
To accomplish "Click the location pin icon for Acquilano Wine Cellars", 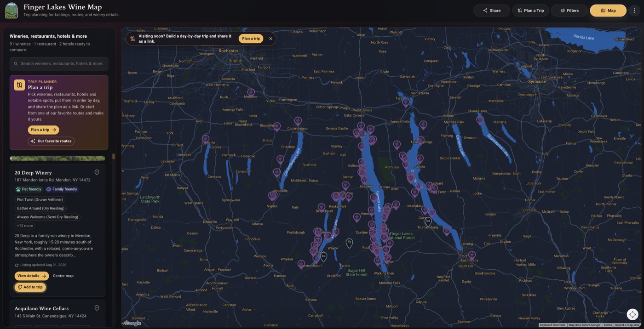I will click(97, 308).
